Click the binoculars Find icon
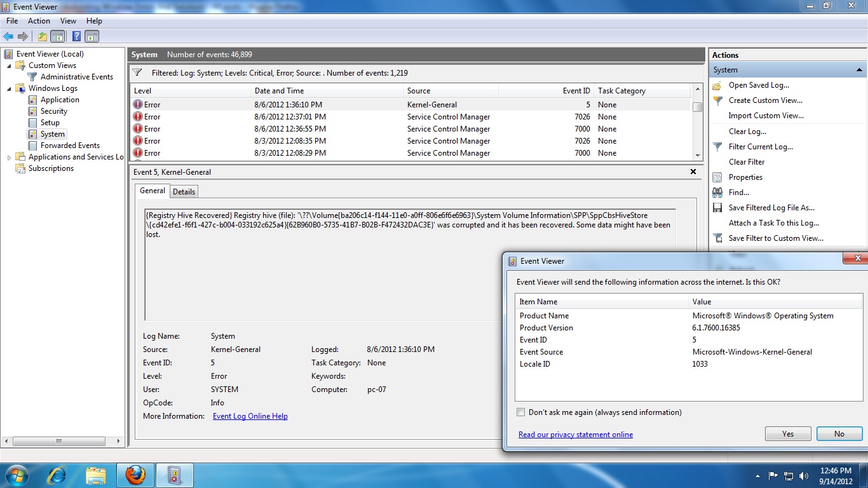This screenshot has height=488, width=868. [x=717, y=193]
